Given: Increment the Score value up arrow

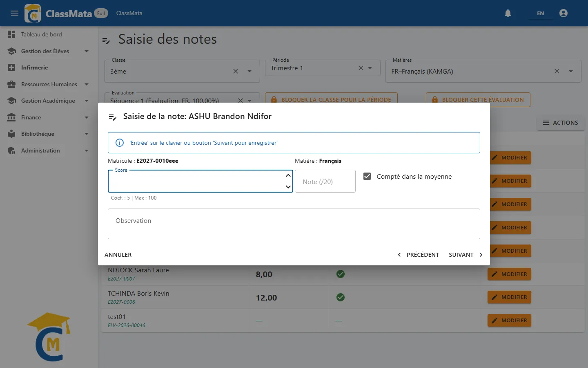Looking at the screenshot, I should (x=288, y=175).
